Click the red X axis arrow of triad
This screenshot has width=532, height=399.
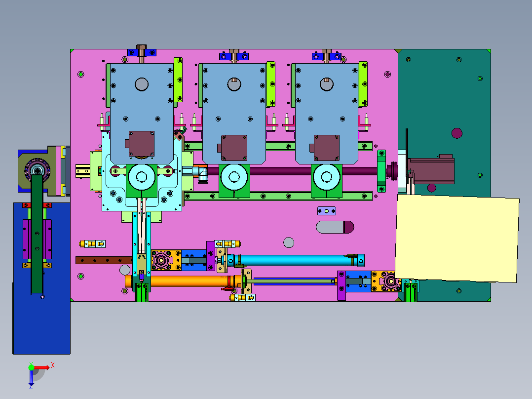(x=42, y=368)
